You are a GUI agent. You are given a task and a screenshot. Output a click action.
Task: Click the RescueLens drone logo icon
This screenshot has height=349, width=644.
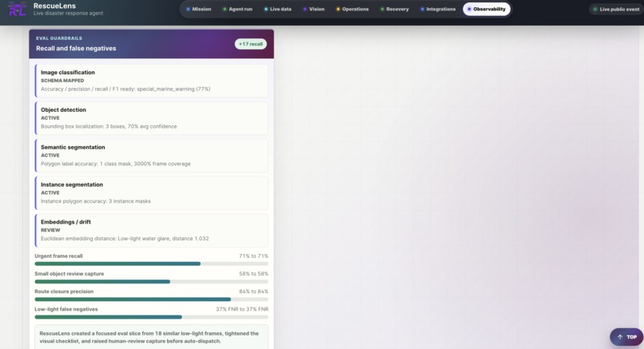17,9
